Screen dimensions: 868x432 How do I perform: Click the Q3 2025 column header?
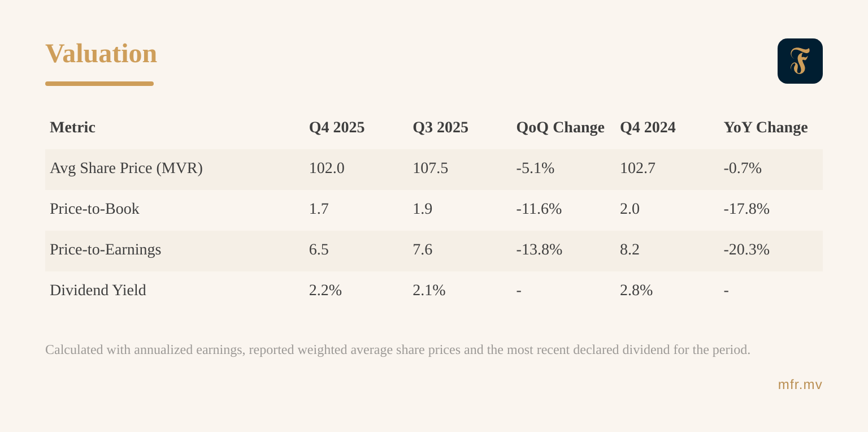pyautogui.click(x=440, y=127)
